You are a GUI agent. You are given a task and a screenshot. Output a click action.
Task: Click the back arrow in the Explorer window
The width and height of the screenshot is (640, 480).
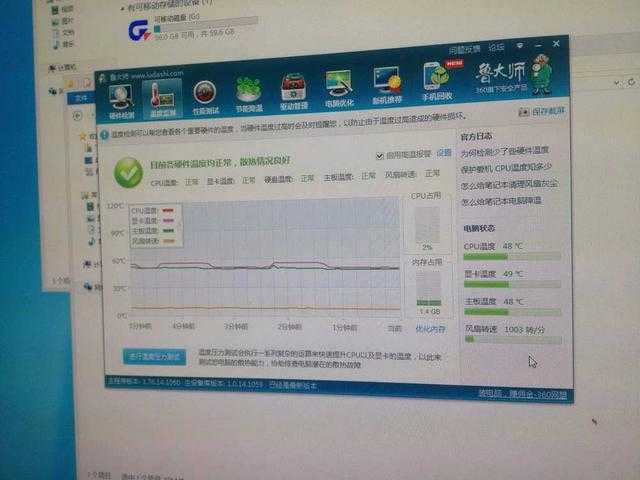coord(77,116)
